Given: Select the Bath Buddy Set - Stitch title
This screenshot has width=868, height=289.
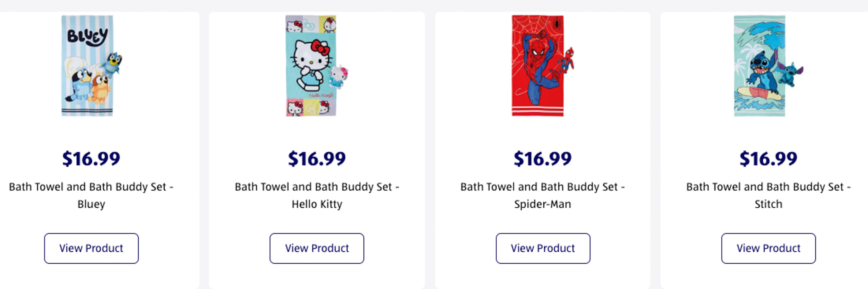Looking at the screenshot, I should pos(768,195).
